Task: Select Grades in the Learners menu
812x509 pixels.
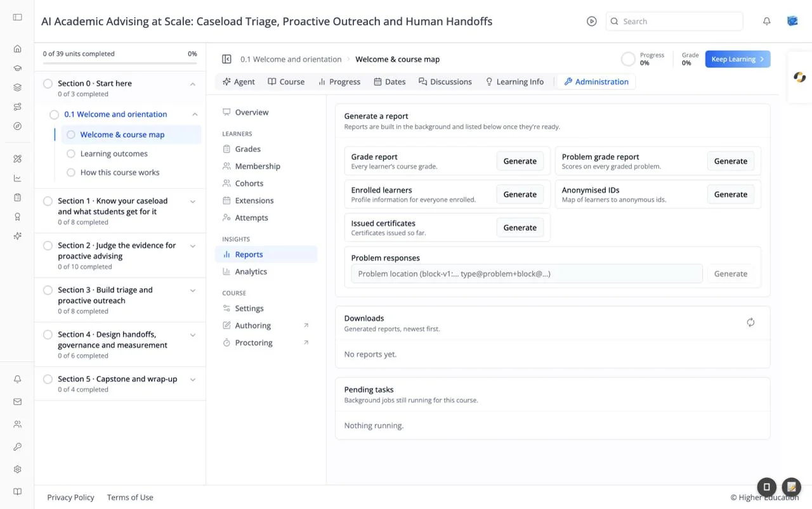Action: point(266,149)
